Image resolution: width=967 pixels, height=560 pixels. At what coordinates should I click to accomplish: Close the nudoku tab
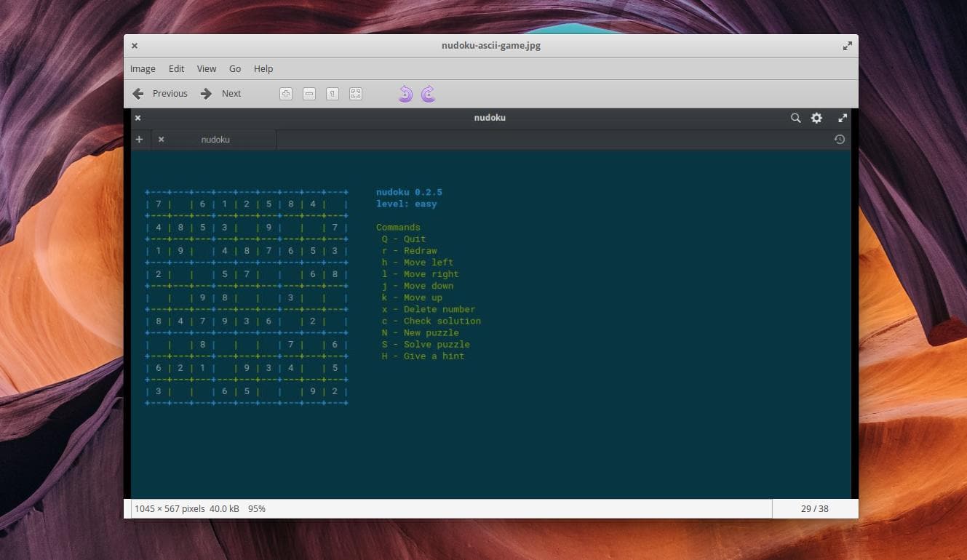pos(161,140)
